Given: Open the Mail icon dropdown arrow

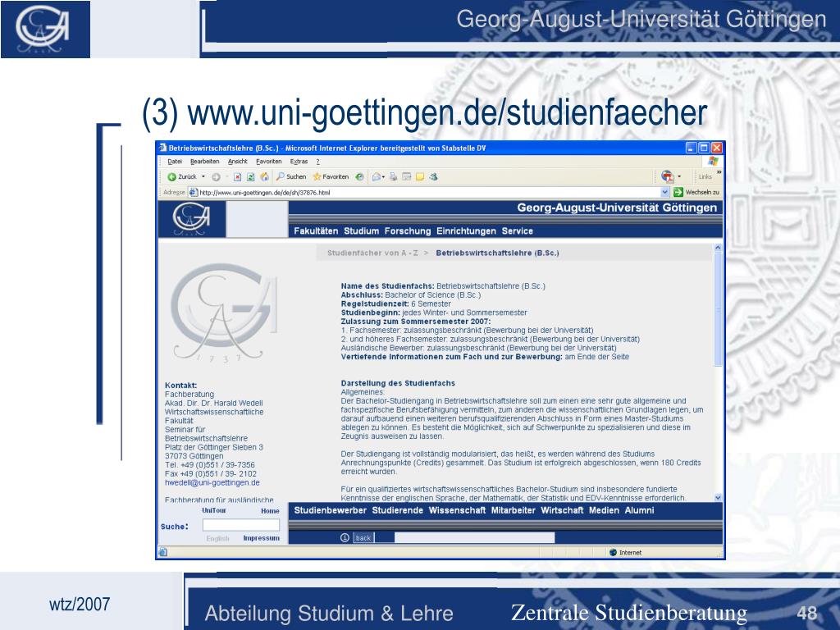Looking at the screenshot, I should click(384, 177).
